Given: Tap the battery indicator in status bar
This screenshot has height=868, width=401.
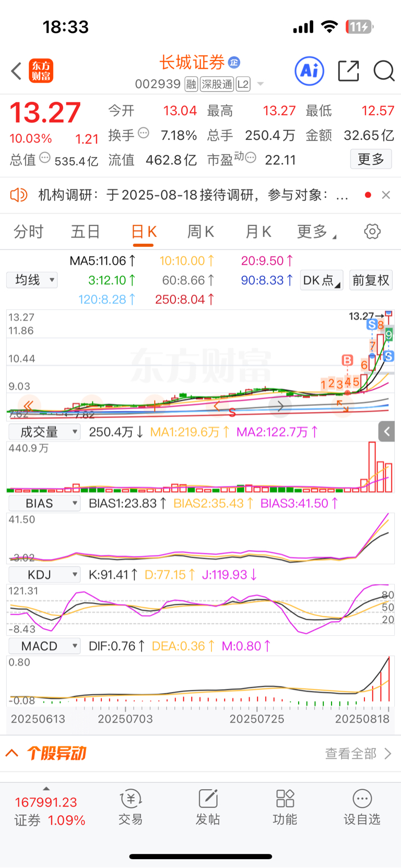Looking at the screenshot, I should [359, 27].
